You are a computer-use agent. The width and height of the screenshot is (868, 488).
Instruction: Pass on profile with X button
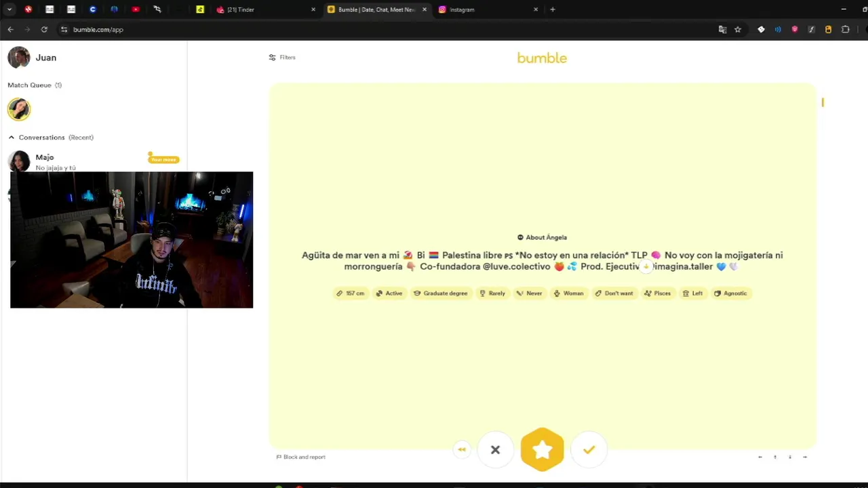pos(495,450)
